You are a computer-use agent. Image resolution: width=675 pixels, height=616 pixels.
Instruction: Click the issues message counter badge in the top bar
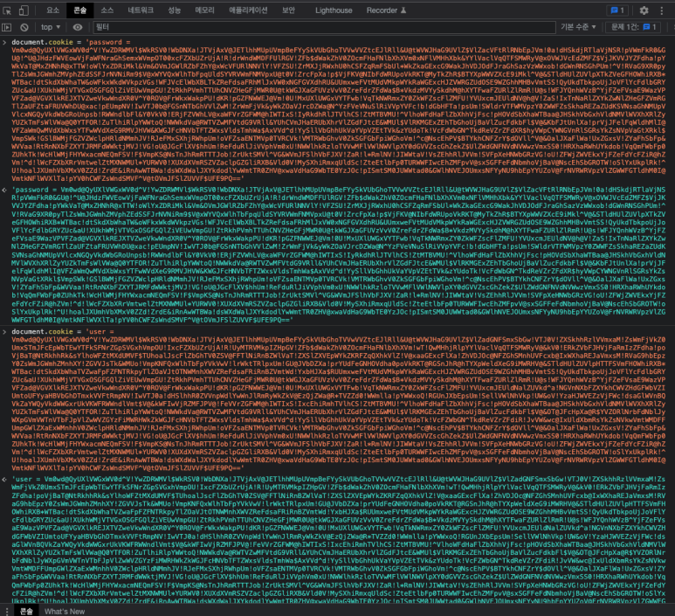617,10
